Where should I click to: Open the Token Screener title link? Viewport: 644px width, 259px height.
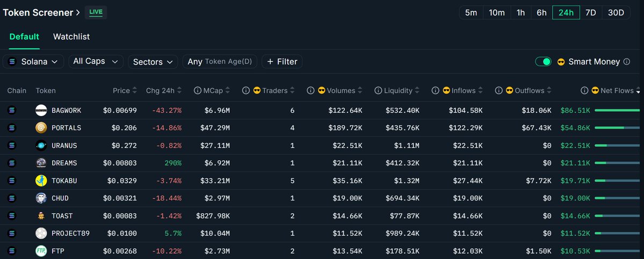click(41, 12)
